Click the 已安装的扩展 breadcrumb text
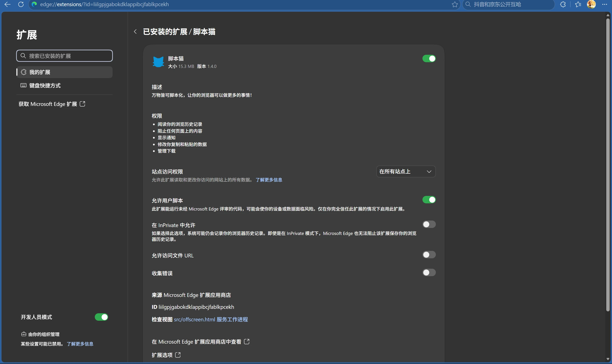The width and height of the screenshot is (612, 364). 165,32
